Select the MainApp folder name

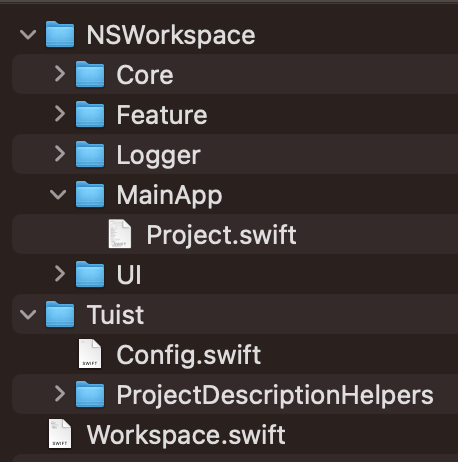tap(169, 196)
